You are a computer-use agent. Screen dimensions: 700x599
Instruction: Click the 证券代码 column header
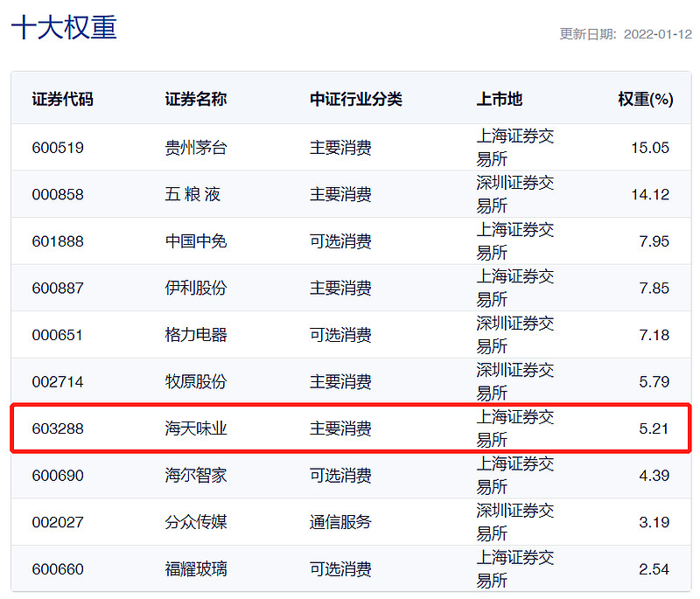click(62, 99)
